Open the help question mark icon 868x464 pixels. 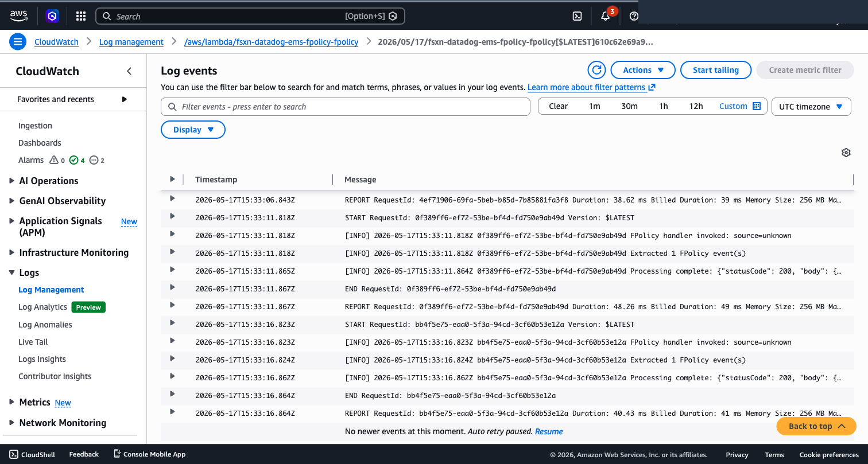pyautogui.click(x=634, y=16)
